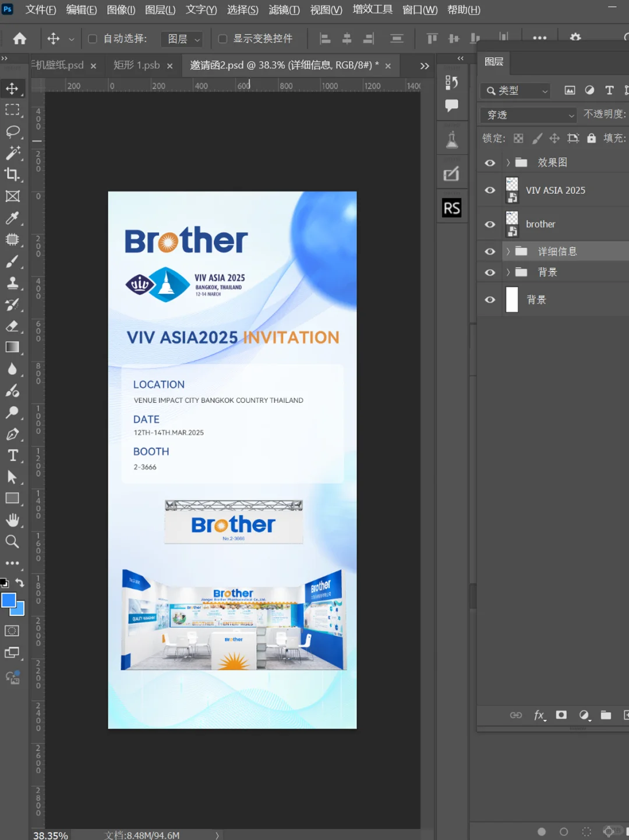
Task: Open the Move tool preset picker
Action: coord(72,40)
